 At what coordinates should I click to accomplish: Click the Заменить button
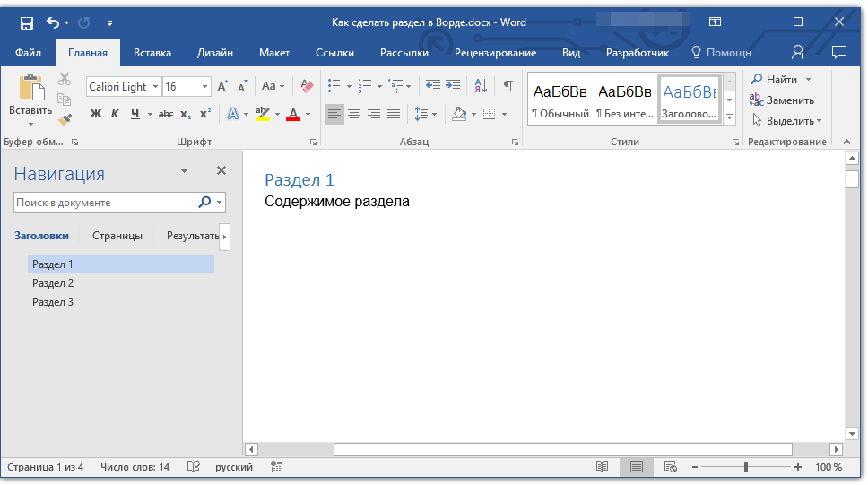coord(783,100)
